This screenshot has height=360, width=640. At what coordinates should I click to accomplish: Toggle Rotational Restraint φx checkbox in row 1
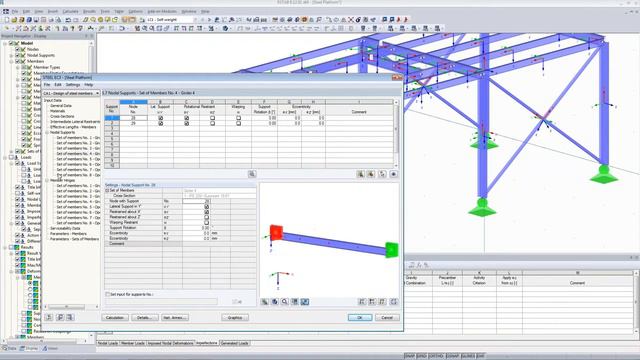(187, 118)
